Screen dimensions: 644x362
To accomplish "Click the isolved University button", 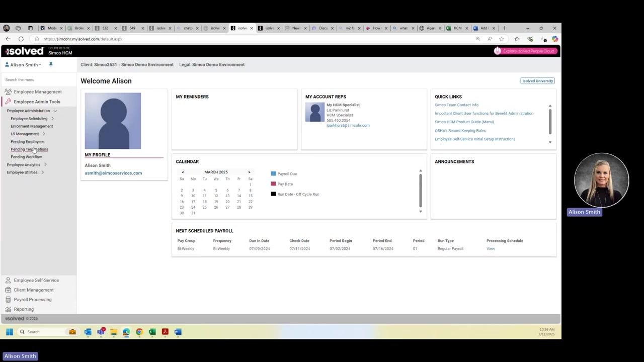I will click(537, 81).
